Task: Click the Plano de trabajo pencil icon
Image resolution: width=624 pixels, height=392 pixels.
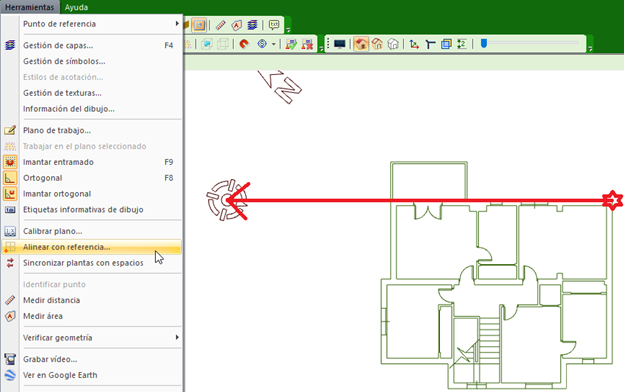Action: coord(10,131)
